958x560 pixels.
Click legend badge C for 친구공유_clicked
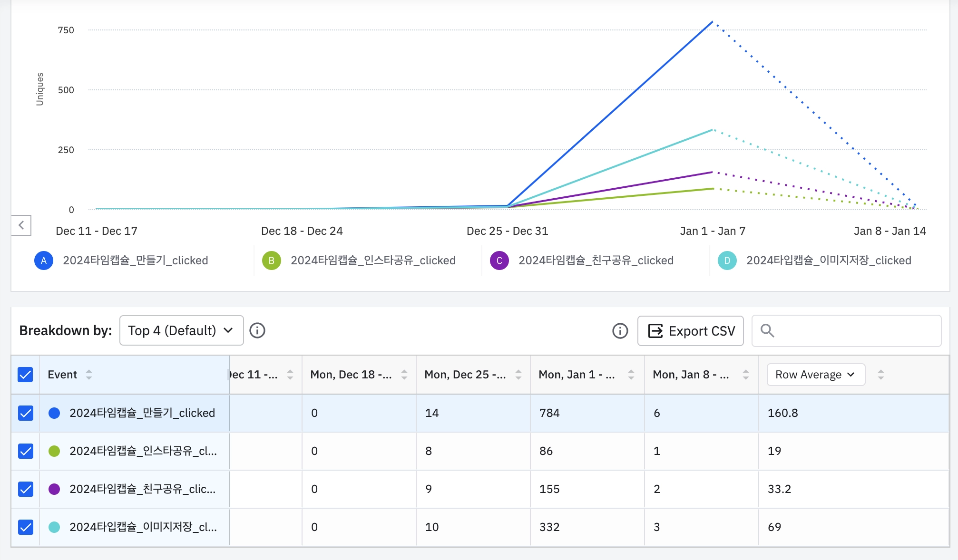click(499, 261)
